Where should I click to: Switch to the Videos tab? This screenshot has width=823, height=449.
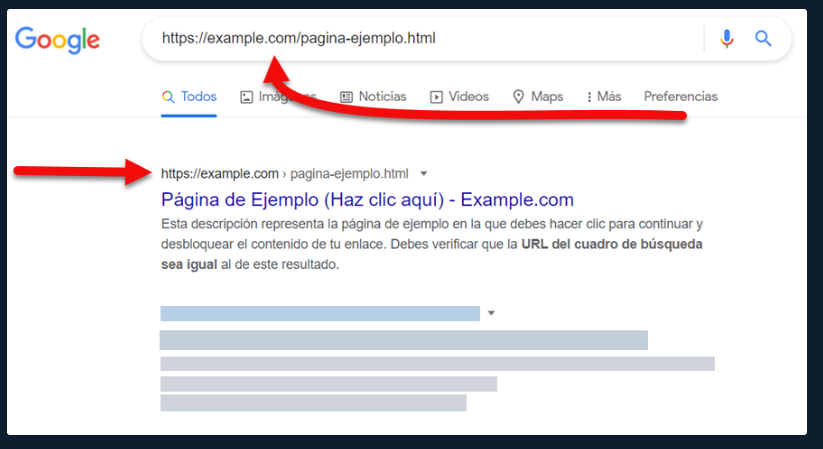point(459,97)
